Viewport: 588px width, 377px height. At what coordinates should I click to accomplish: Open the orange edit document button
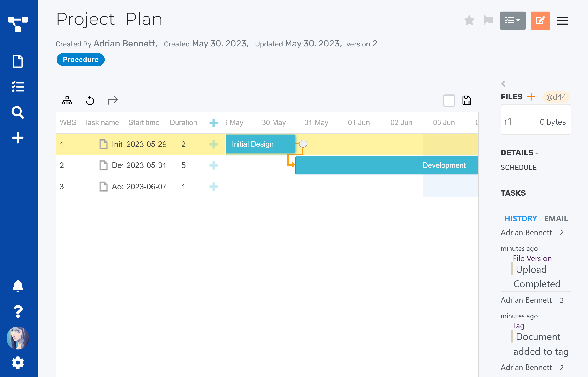pos(540,21)
